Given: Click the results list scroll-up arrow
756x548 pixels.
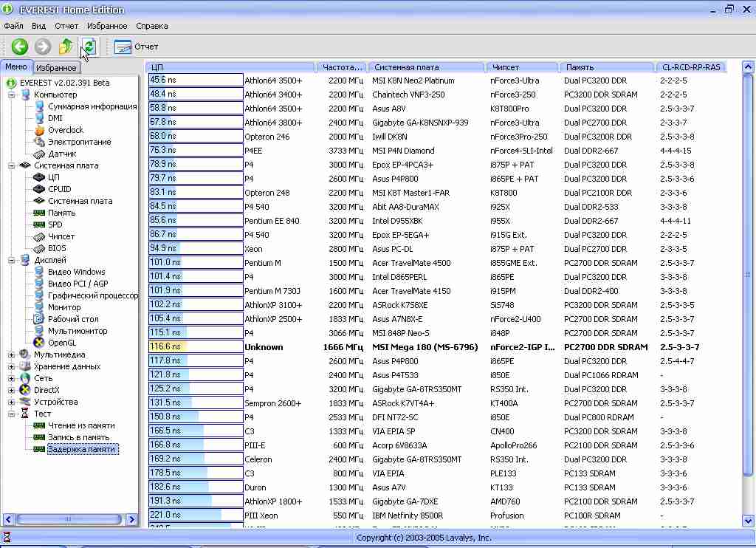Looking at the screenshot, I should pos(748,67).
